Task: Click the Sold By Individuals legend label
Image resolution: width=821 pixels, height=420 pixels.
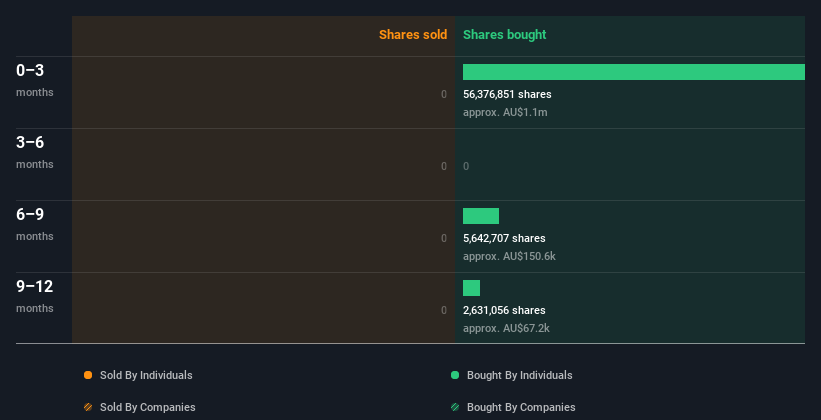Action: [146, 375]
